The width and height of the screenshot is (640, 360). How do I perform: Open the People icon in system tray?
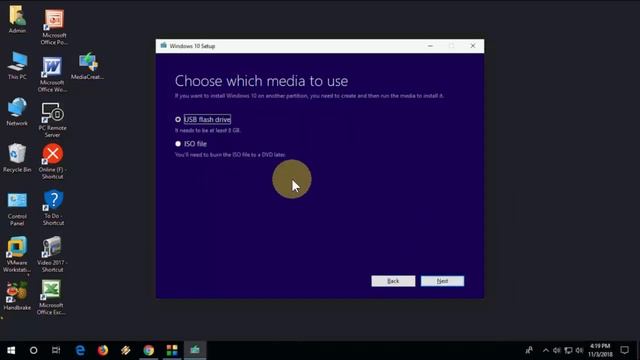pos(529,350)
